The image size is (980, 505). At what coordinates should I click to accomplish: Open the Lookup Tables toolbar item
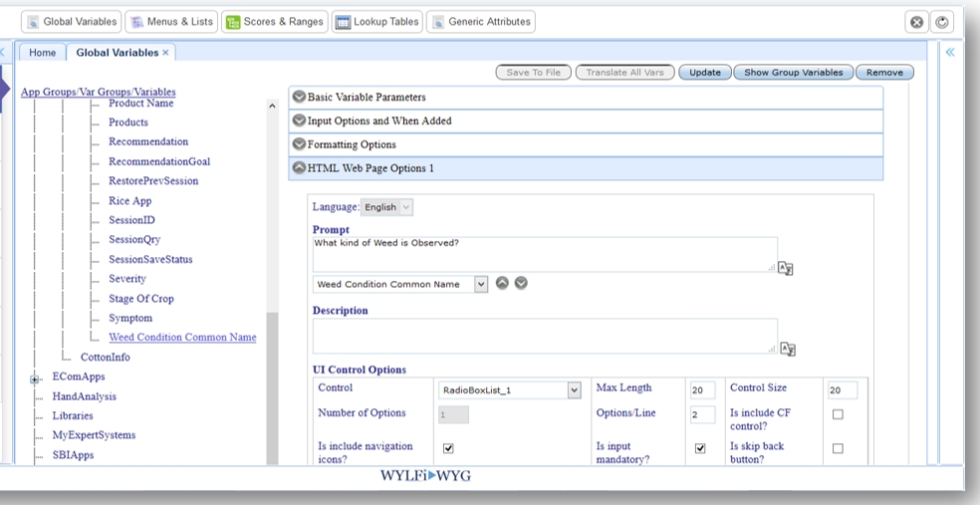point(376,22)
